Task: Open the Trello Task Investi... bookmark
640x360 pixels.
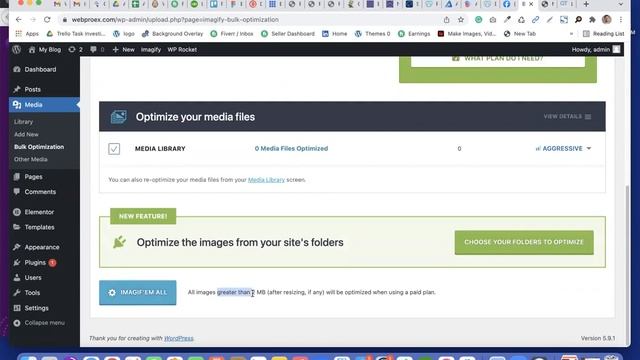Action: point(76,34)
